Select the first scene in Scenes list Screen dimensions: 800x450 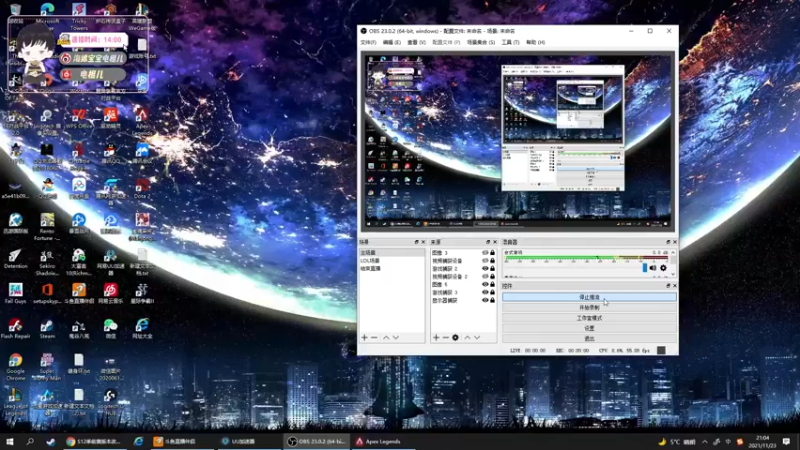coord(392,253)
